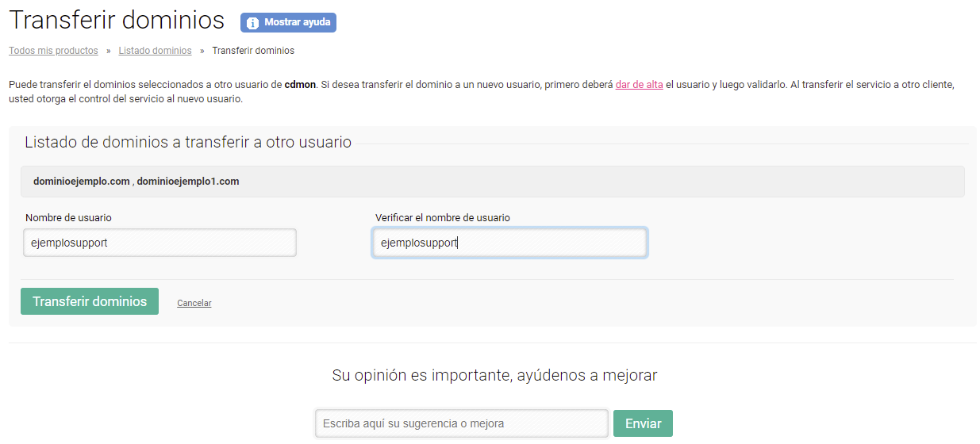Open the Listado dominios breadcrumb link
Viewport: 980px width, 444px height.
point(155,51)
